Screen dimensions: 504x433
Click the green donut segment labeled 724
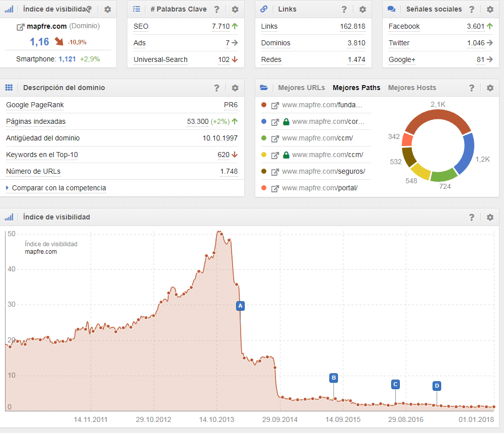coord(444,176)
